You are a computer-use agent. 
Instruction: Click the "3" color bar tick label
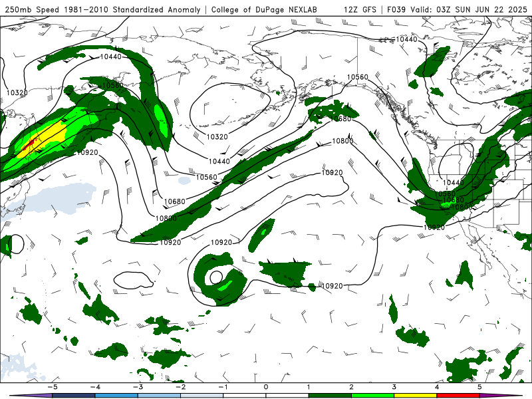coord(394,387)
